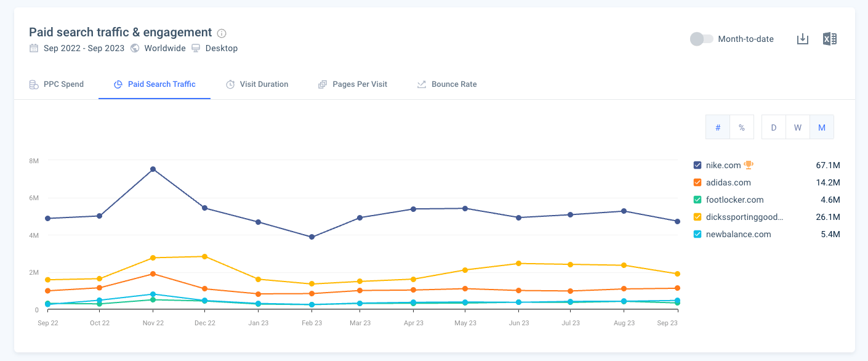Click the number (#) view button
The width and height of the screenshot is (868, 361).
(x=718, y=126)
